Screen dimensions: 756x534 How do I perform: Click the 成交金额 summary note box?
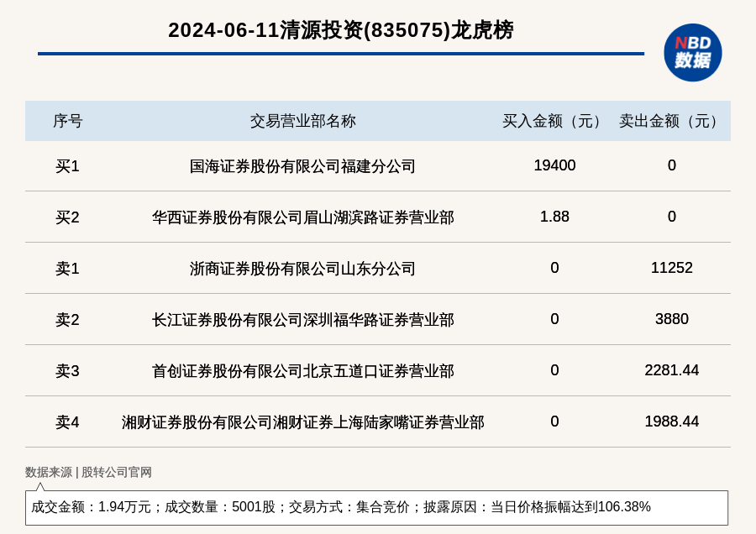click(x=376, y=507)
